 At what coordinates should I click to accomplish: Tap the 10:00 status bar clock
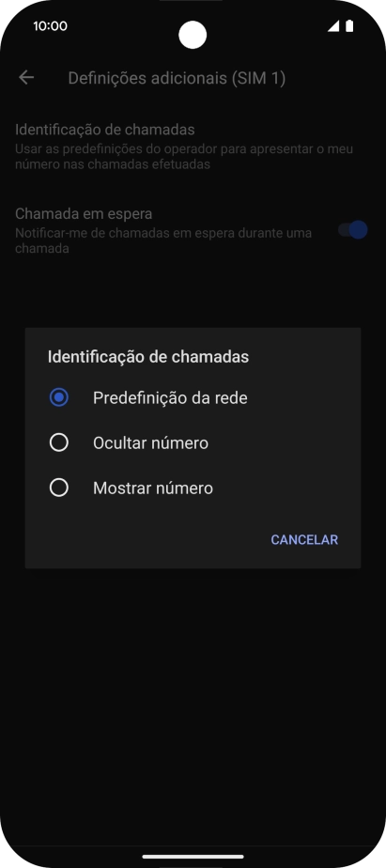tap(50, 26)
